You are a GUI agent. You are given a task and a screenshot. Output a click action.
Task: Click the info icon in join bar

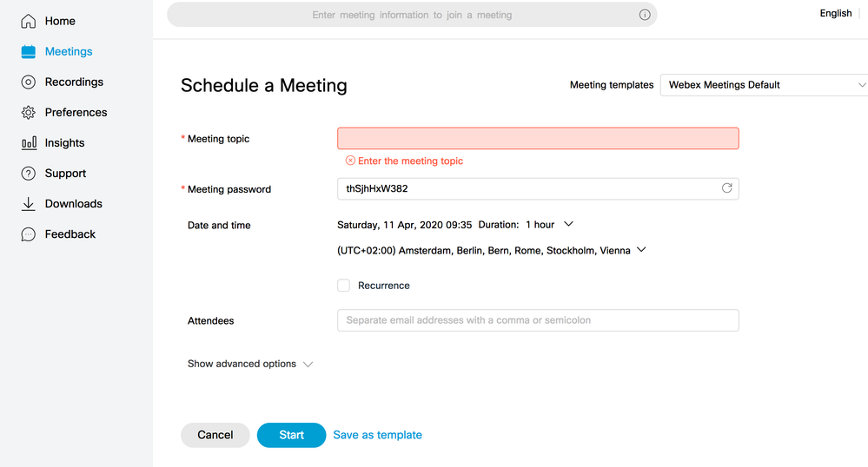pos(645,15)
